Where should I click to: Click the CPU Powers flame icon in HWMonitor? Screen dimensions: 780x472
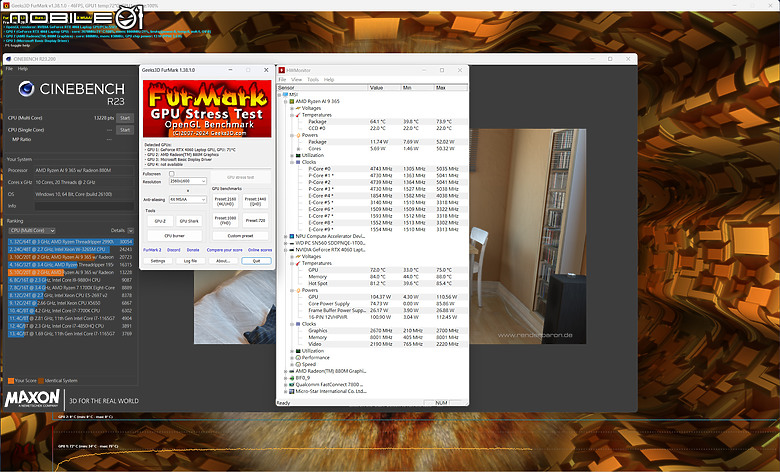point(298,135)
